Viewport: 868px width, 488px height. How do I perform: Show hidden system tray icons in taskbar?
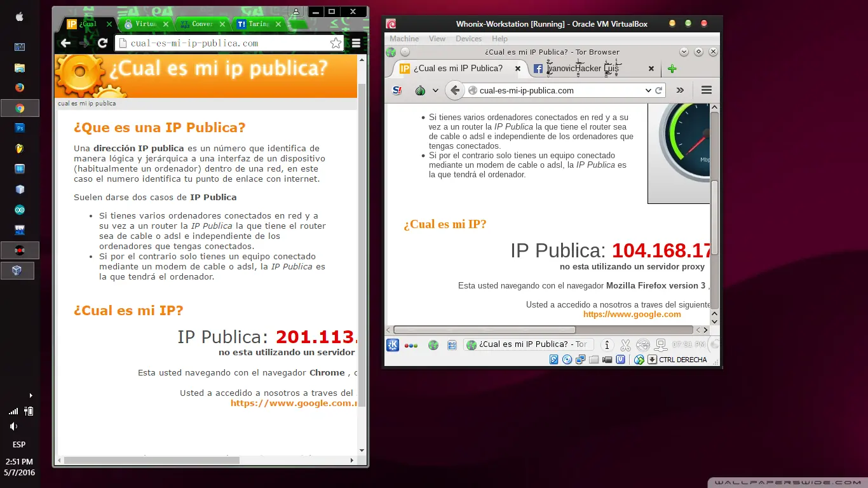(31, 396)
